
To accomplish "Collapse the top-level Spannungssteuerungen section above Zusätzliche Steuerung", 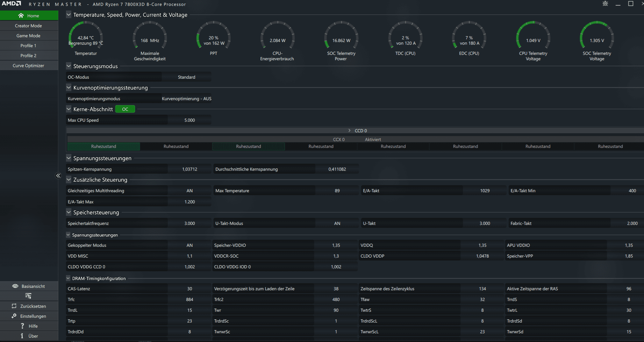I will (x=68, y=158).
